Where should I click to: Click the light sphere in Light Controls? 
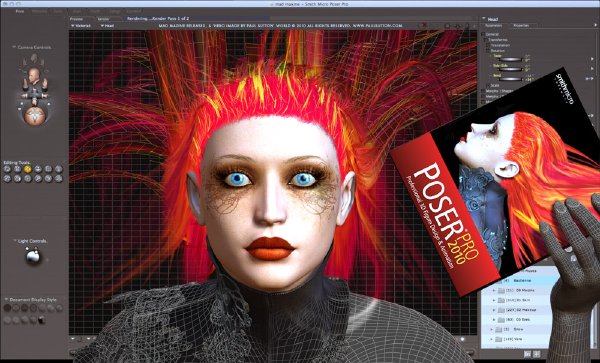click(x=33, y=257)
